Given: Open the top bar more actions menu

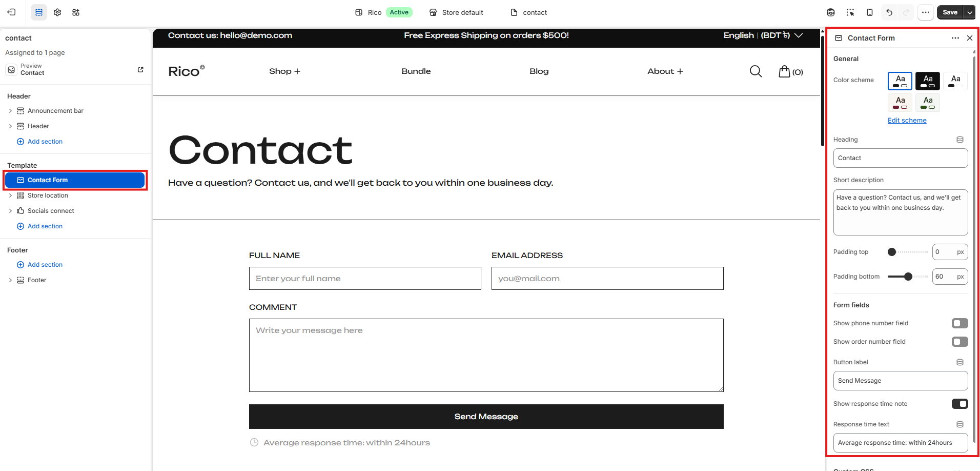Looking at the screenshot, I should (926, 12).
